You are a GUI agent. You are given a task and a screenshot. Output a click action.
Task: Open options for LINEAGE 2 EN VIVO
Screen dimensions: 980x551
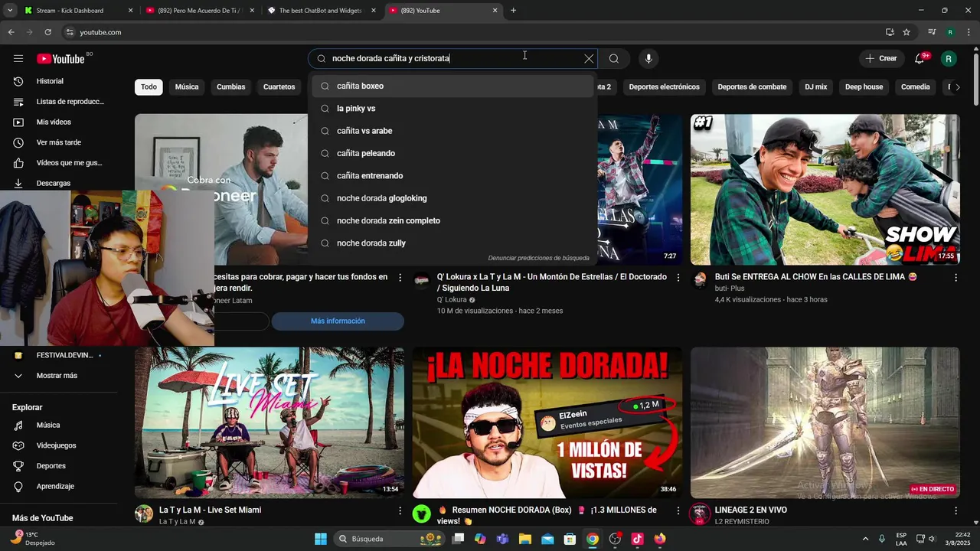pos(955,510)
